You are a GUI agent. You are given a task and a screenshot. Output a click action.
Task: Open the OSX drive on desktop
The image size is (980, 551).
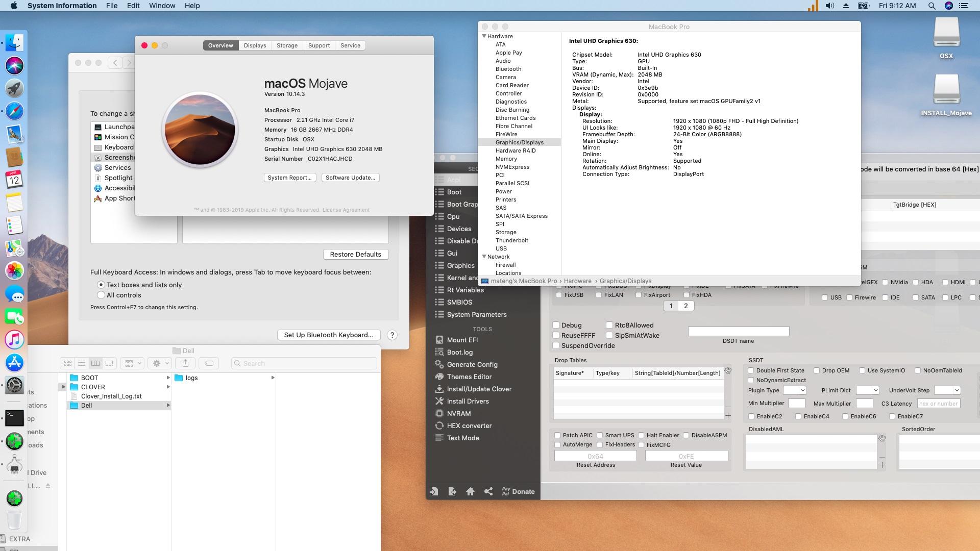point(946,38)
